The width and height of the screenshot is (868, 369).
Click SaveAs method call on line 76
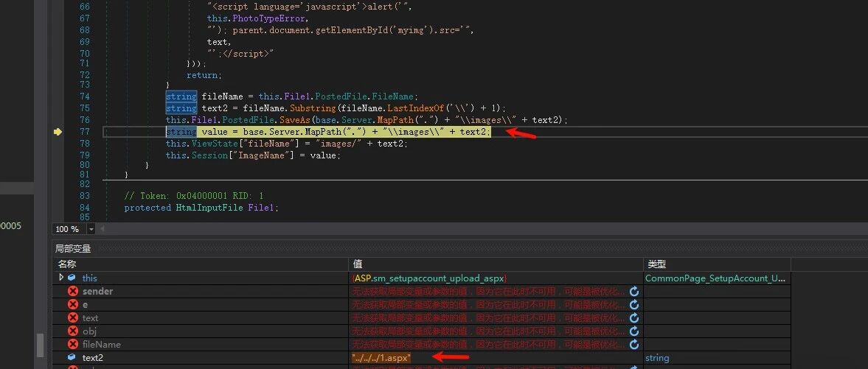coord(294,120)
